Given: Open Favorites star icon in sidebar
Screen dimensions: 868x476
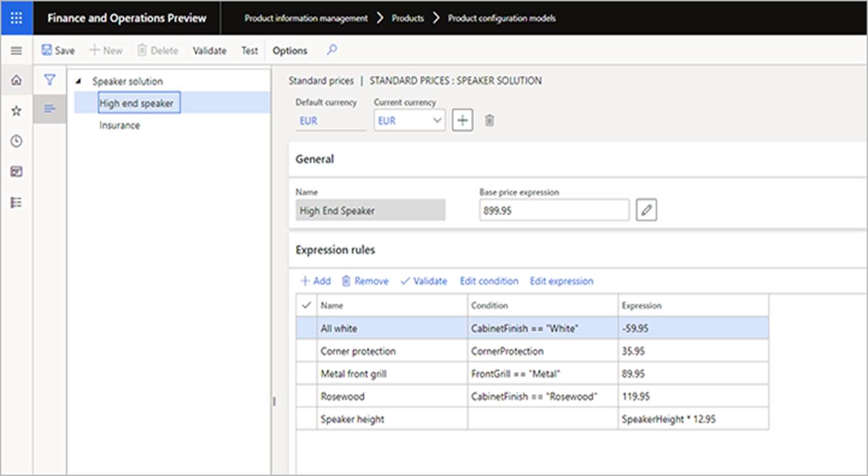Looking at the screenshot, I should [16, 111].
